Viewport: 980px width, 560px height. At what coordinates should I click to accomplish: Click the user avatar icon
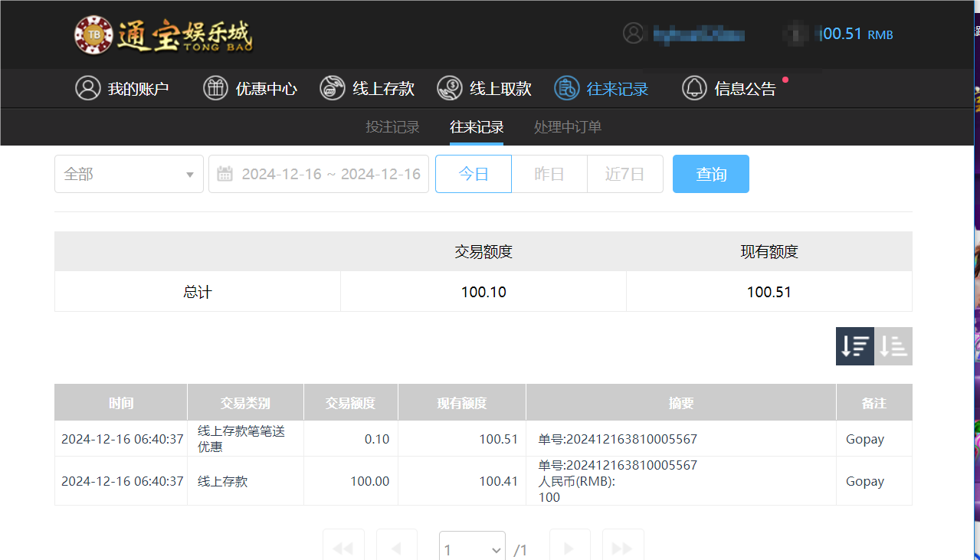point(633,34)
